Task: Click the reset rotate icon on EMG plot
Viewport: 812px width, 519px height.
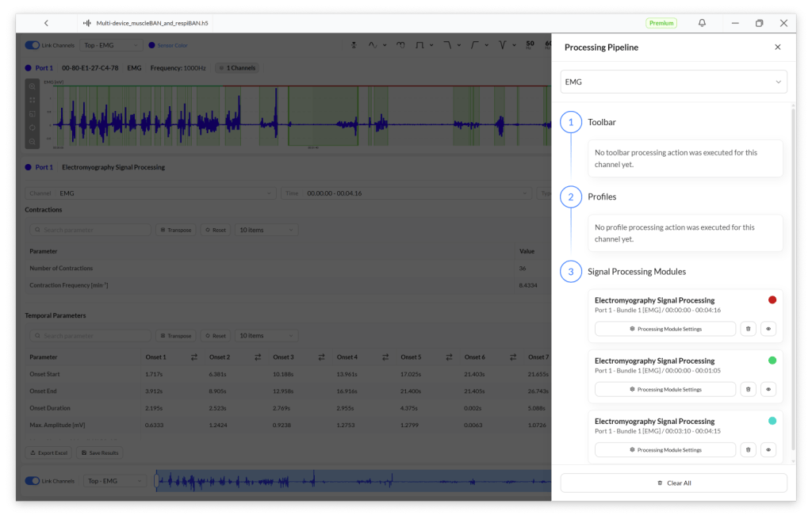Action: (x=32, y=128)
